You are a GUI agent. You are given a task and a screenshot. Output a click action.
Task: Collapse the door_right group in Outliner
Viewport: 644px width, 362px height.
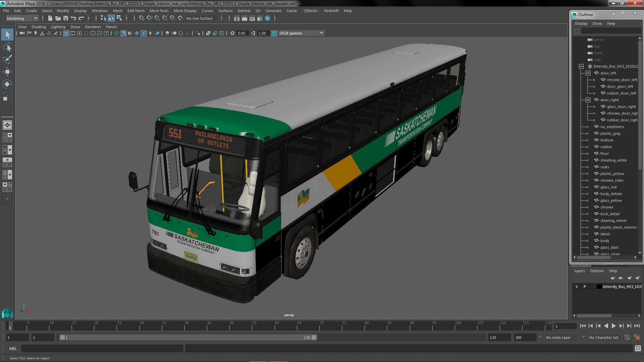click(588, 100)
